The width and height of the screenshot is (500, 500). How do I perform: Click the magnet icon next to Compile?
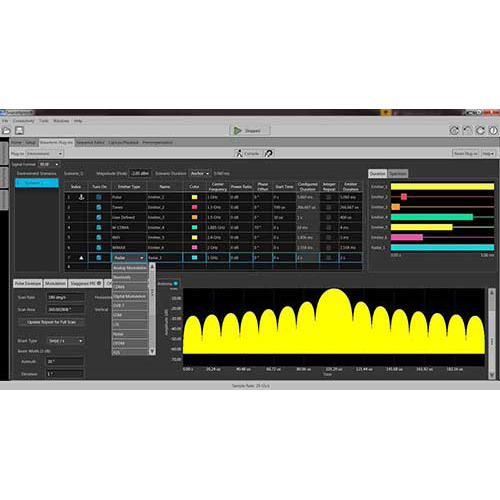[x=268, y=153]
